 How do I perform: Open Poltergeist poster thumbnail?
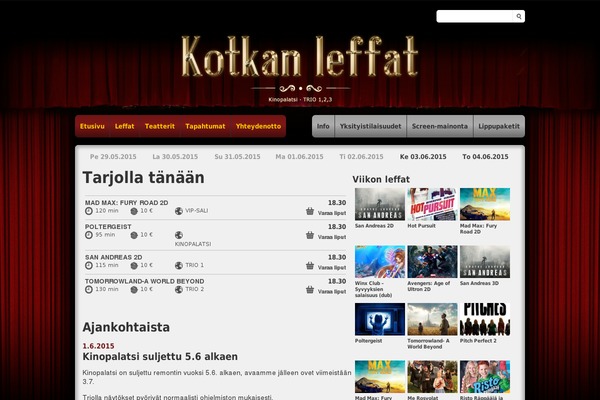[380, 319]
